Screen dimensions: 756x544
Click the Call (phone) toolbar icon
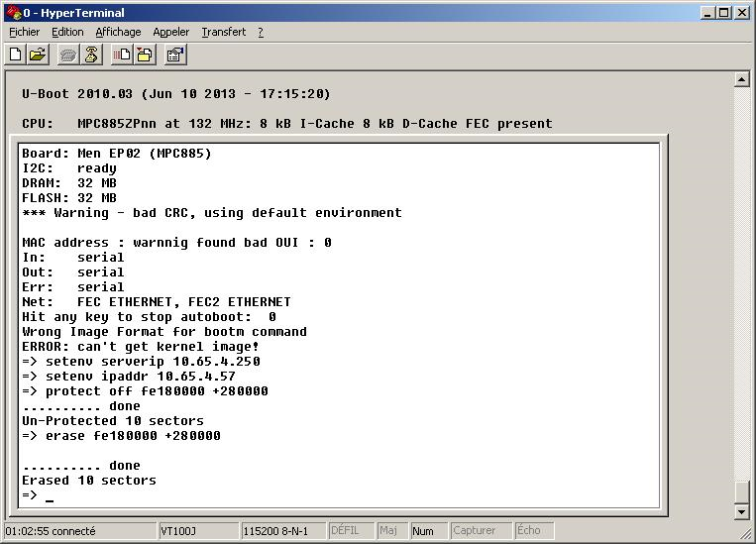click(x=68, y=54)
